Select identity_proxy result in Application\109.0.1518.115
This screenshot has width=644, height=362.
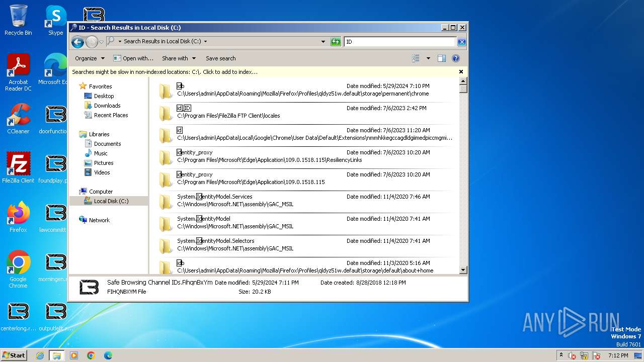tap(304, 178)
